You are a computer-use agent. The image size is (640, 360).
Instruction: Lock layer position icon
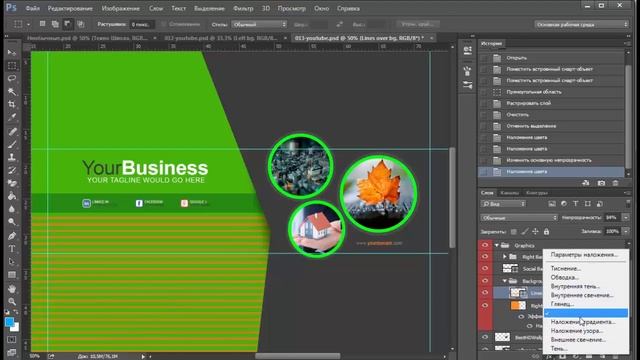click(x=535, y=231)
